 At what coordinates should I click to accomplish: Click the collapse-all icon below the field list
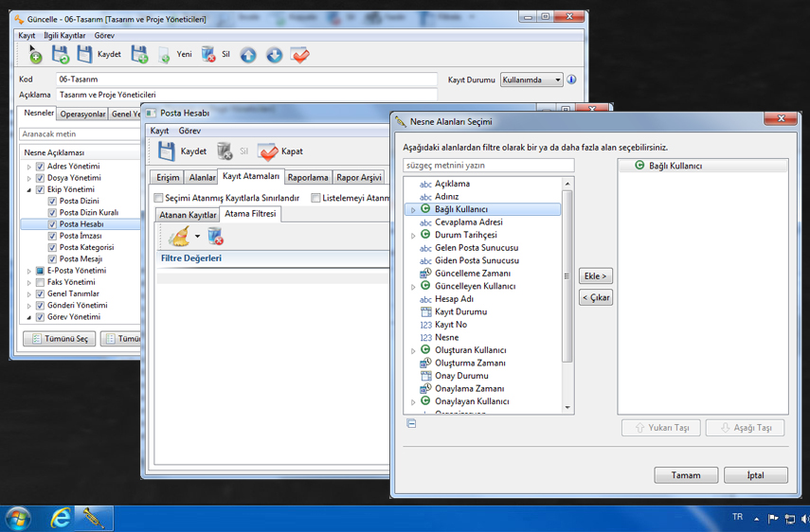pos(411,423)
